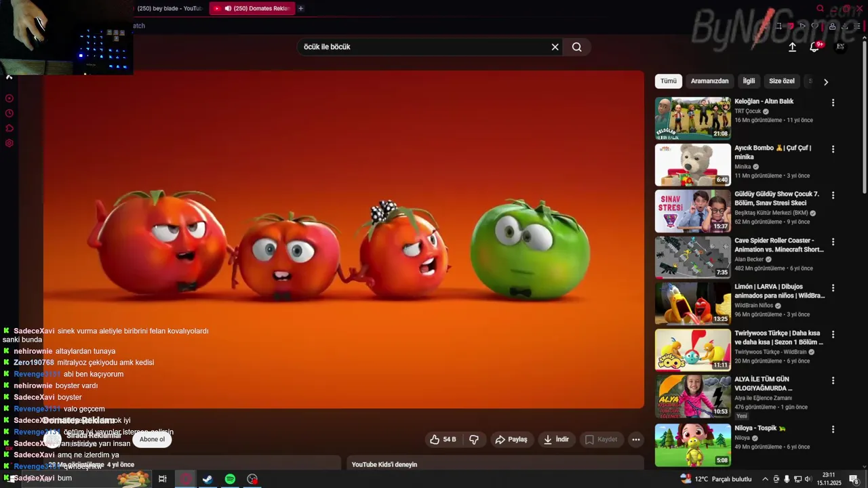Open the YouTube upload/create icon
Viewport: 868px width, 488px height.
pyautogui.click(x=792, y=47)
